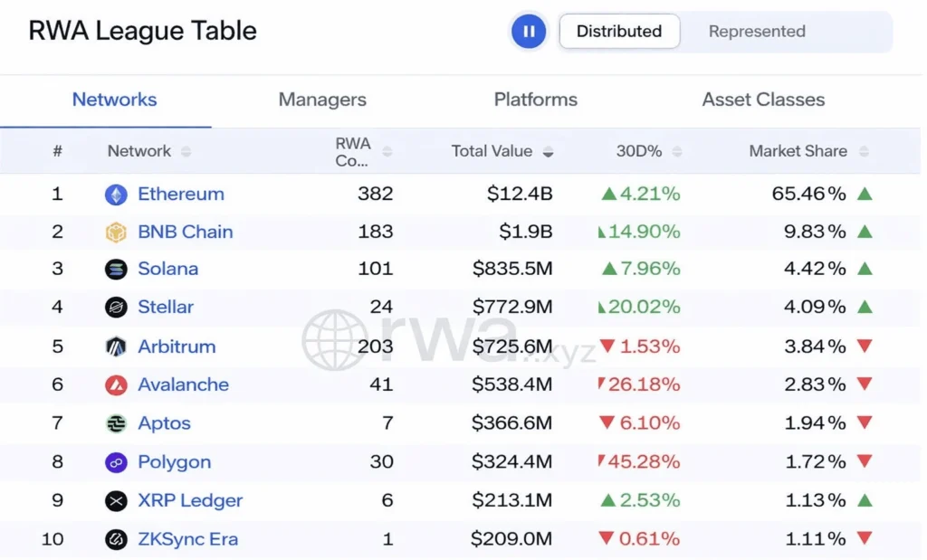Click the Avalanche logo icon
The image size is (927, 560).
(116, 385)
